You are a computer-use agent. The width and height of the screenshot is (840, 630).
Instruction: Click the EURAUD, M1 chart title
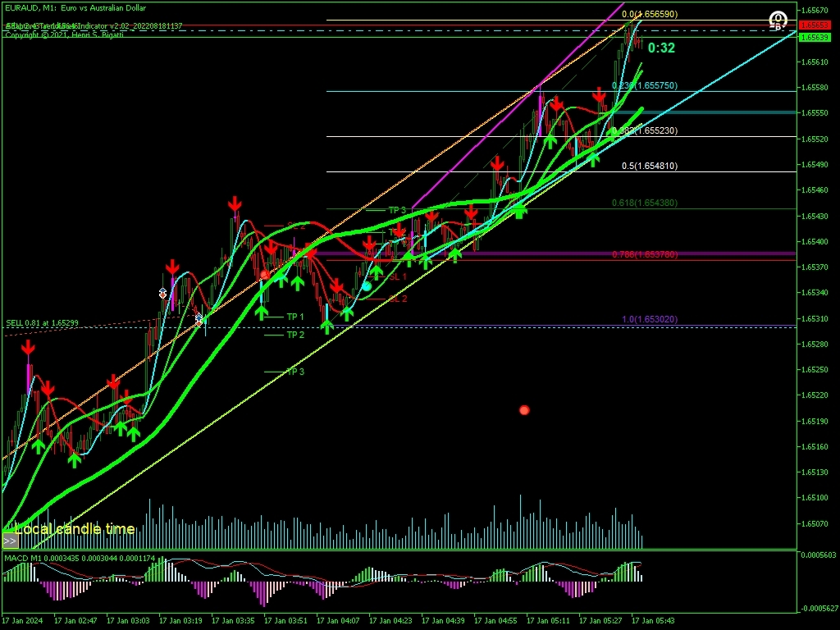pyautogui.click(x=75, y=8)
